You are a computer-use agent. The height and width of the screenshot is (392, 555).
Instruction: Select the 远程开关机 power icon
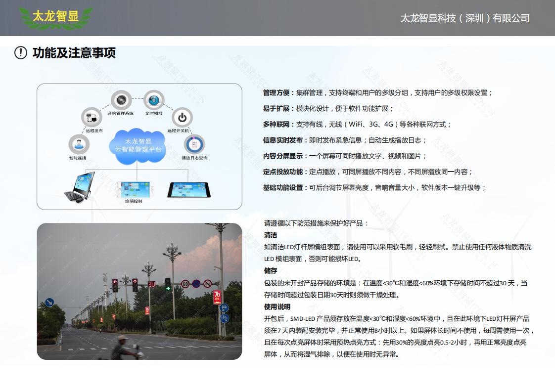(x=182, y=118)
